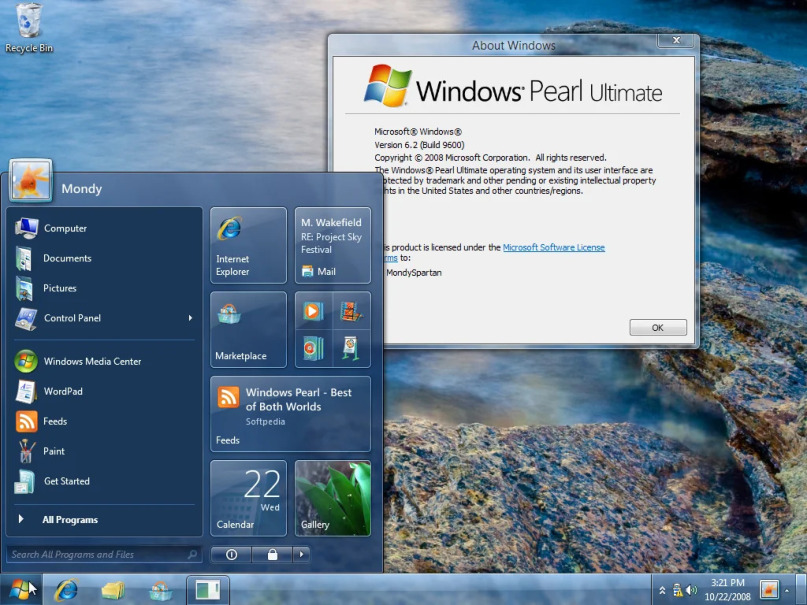Expand shutdown options arrow

pos(302,554)
